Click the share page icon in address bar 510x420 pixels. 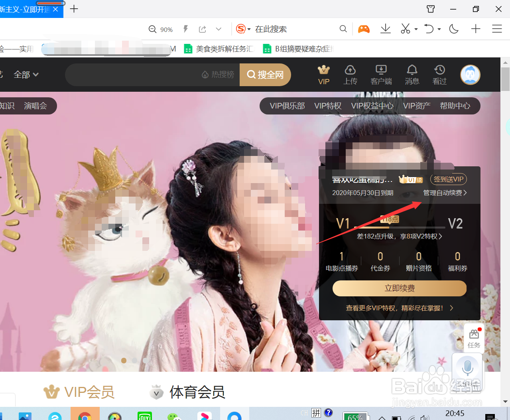[203, 29]
